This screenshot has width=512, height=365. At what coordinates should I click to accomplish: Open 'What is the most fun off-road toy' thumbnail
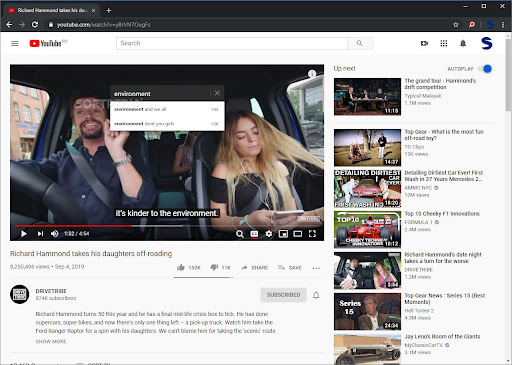367,147
